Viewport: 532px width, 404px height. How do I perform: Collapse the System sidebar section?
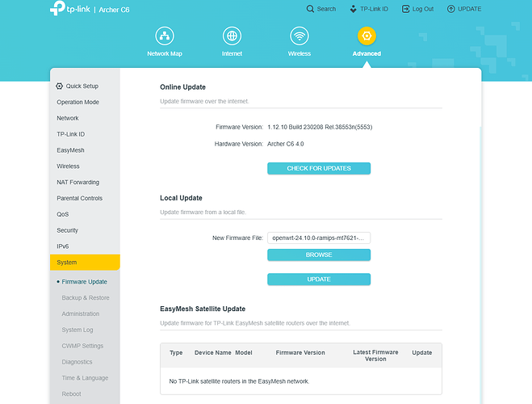pos(85,263)
